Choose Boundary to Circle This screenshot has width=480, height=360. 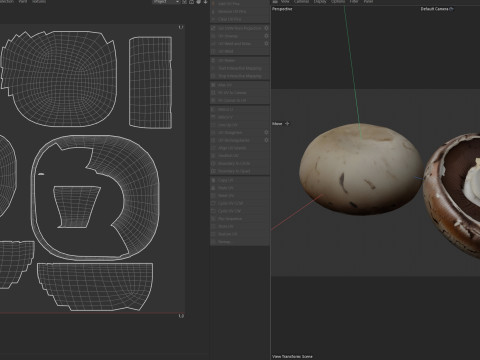click(x=240, y=164)
